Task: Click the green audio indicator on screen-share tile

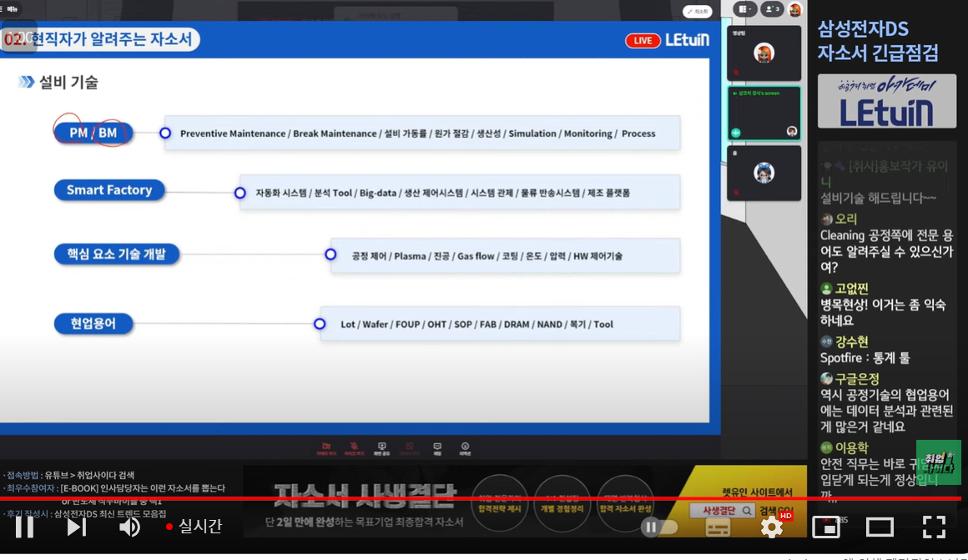Action: (736, 133)
